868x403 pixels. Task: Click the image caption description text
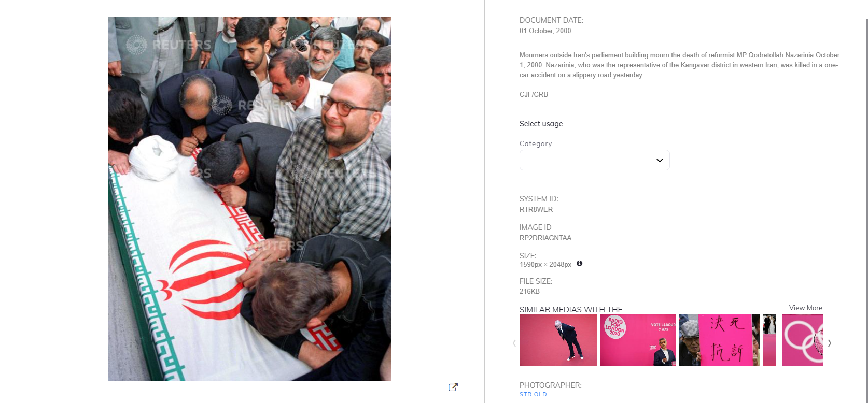pyautogui.click(x=679, y=65)
